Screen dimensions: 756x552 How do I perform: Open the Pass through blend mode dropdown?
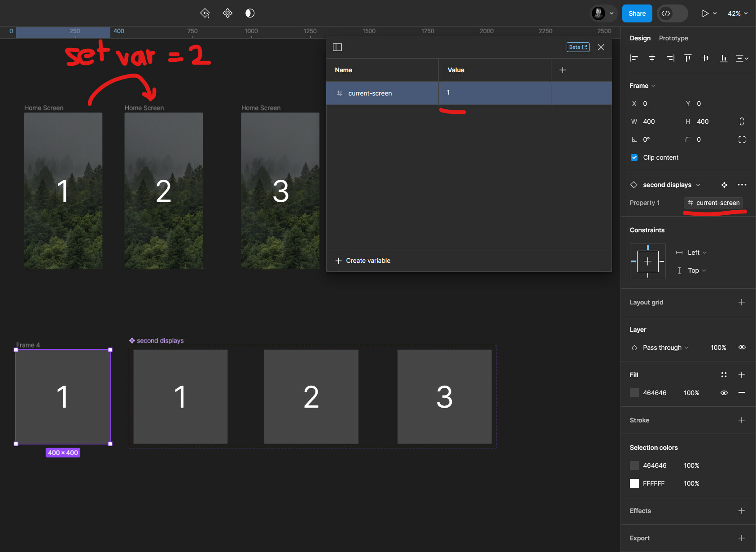click(x=665, y=348)
